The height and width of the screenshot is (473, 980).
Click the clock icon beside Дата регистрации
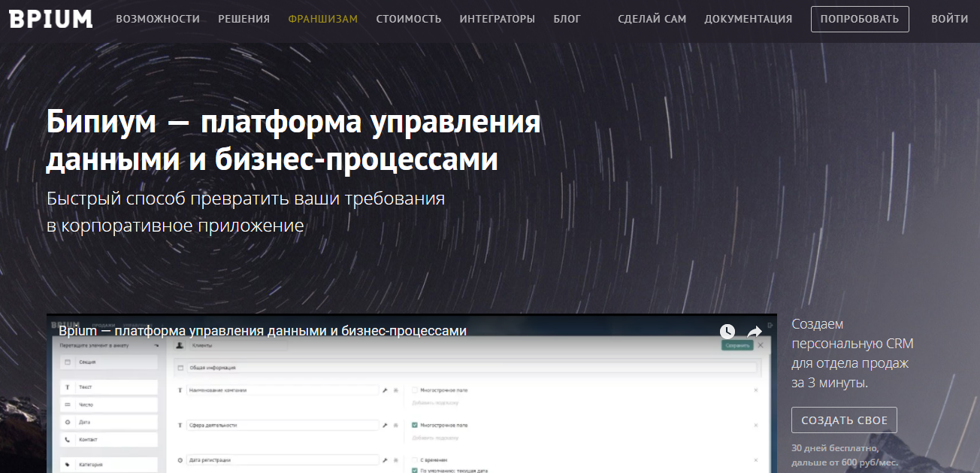(x=180, y=459)
